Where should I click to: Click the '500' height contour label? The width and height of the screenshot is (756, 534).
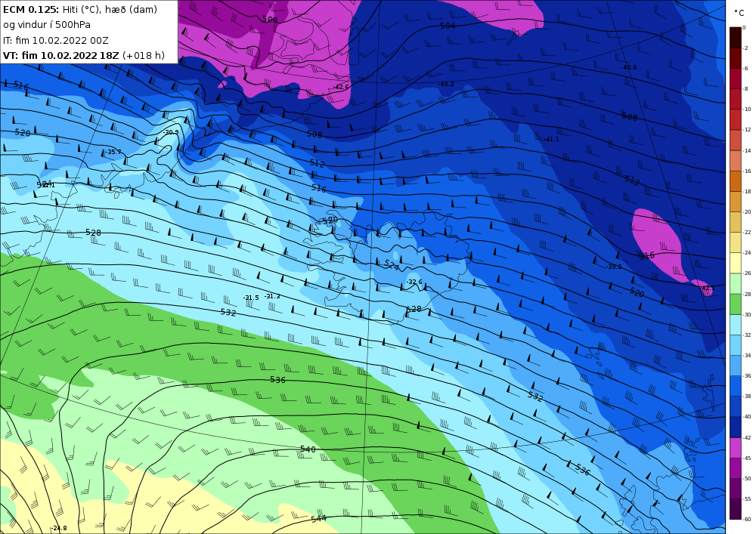point(270,20)
